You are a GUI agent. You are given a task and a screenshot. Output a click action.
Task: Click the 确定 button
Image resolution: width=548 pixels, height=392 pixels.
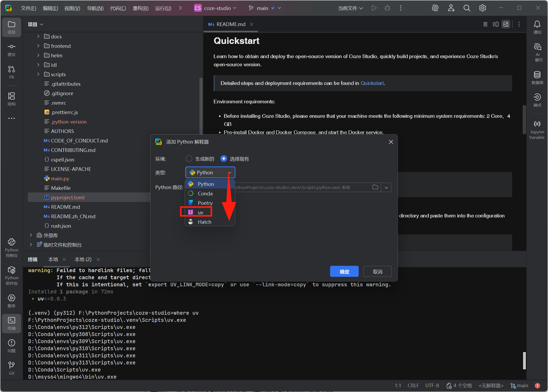[x=344, y=272]
